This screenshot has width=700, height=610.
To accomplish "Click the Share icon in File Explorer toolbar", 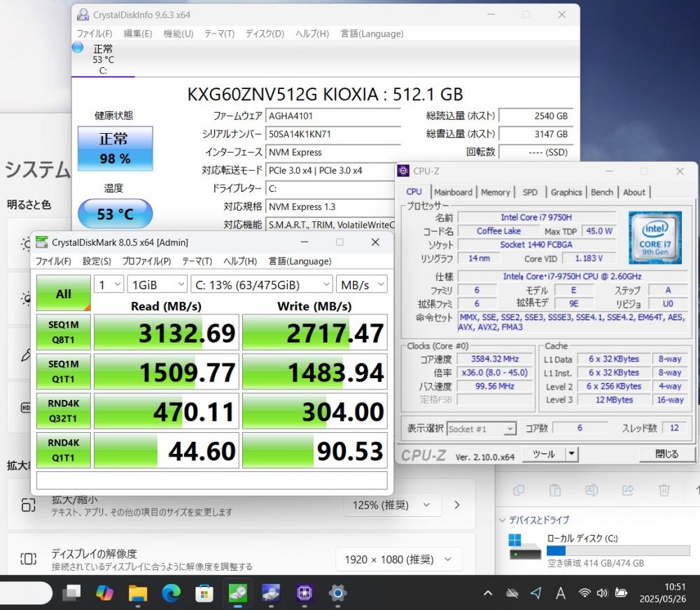I will coord(628,490).
